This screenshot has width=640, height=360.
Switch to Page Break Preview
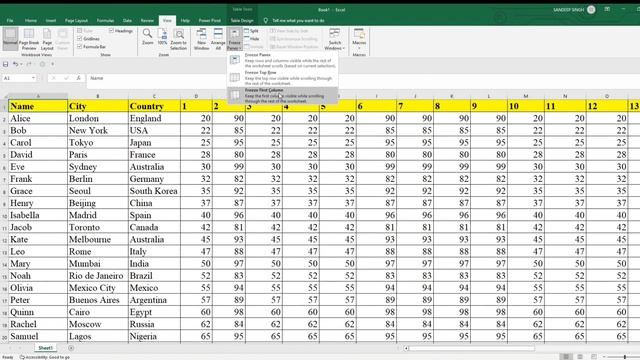coord(29,39)
